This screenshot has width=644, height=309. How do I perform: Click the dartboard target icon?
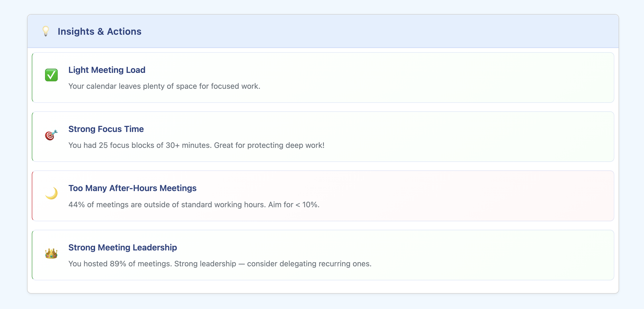click(x=51, y=135)
